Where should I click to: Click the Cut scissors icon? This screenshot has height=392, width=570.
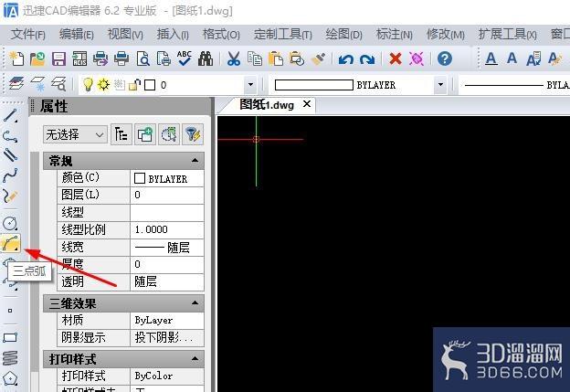(x=234, y=58)
